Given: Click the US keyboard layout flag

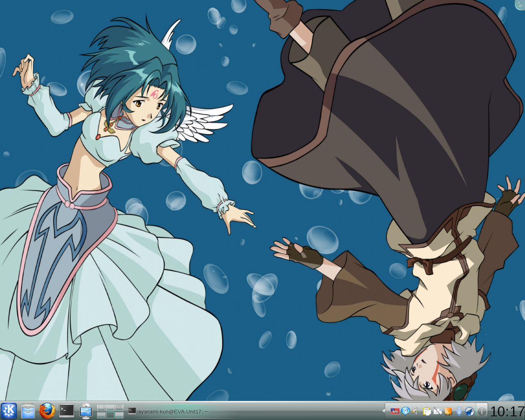Looking at the screenshot, I should click(395, 411).
